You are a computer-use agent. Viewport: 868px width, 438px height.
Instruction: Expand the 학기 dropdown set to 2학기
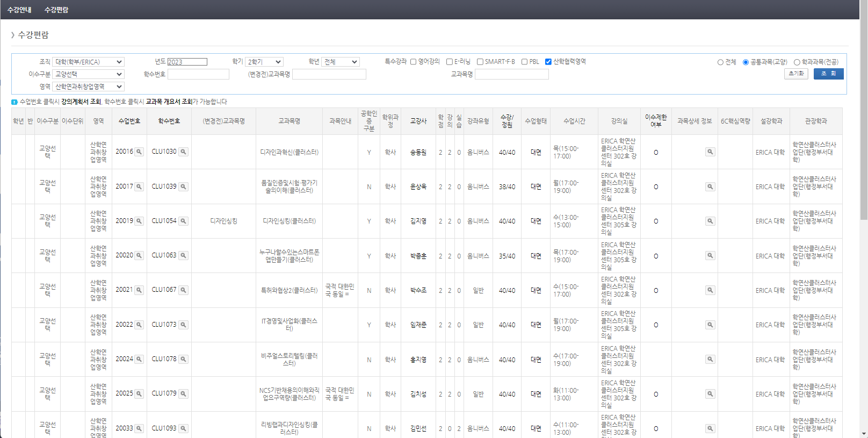(x=264, y=62)
